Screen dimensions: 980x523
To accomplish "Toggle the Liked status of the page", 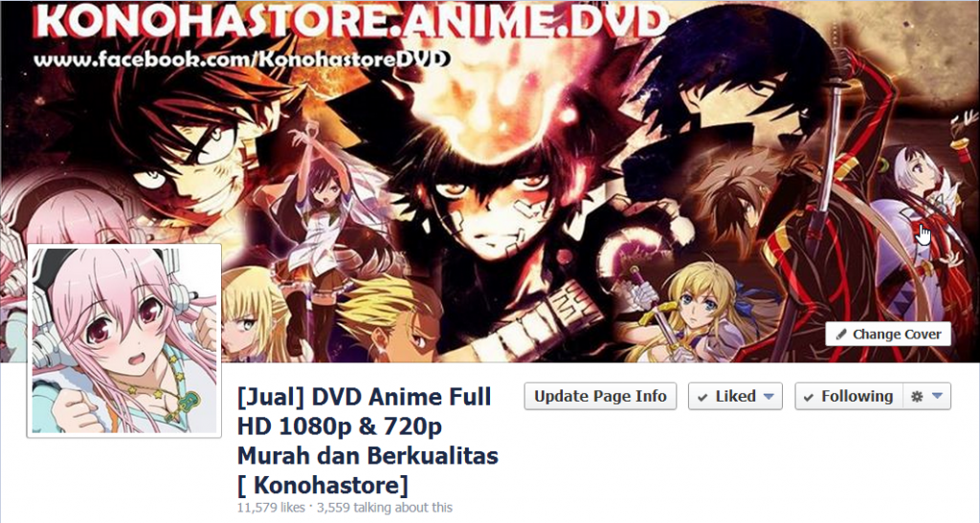I will tap(735, 396).
